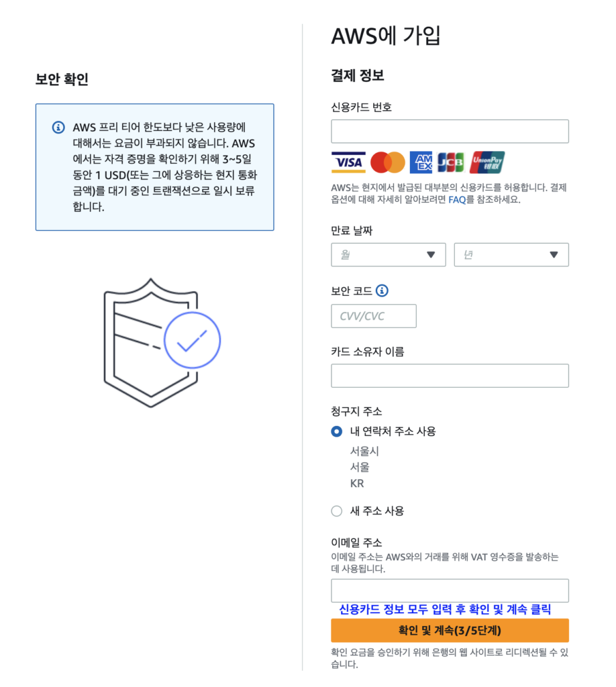Click the 카드 소유자 이름 field
This screenshot has height=687, width=616.
449,376
